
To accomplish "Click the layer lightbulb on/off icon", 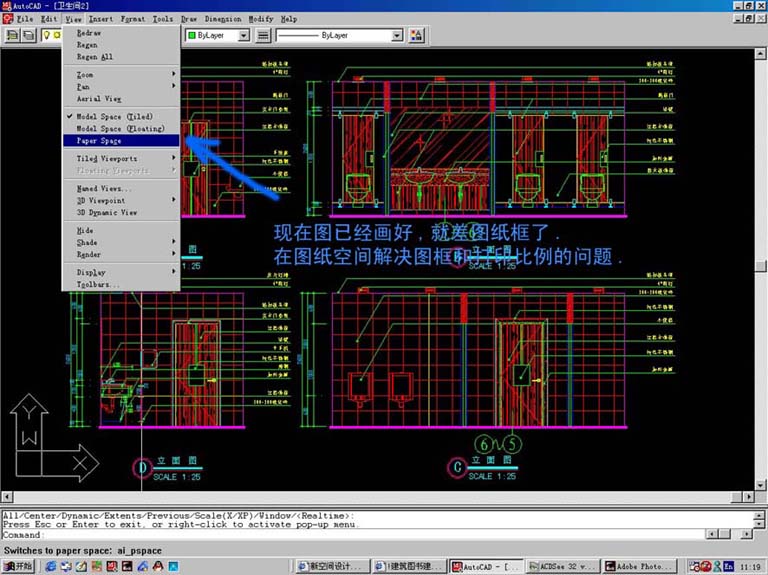I will [x=46, y=35].
